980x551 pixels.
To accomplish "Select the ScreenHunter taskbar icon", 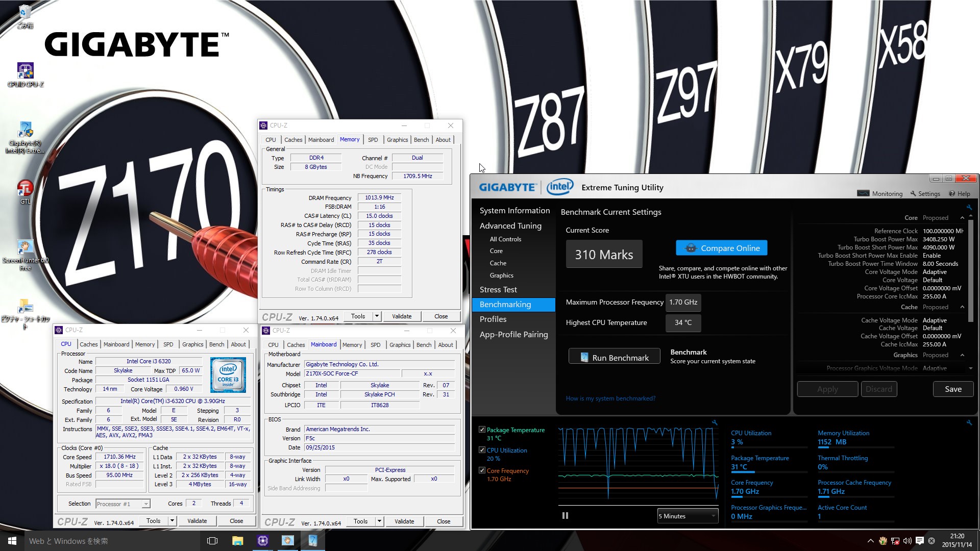I will [288, 541].
